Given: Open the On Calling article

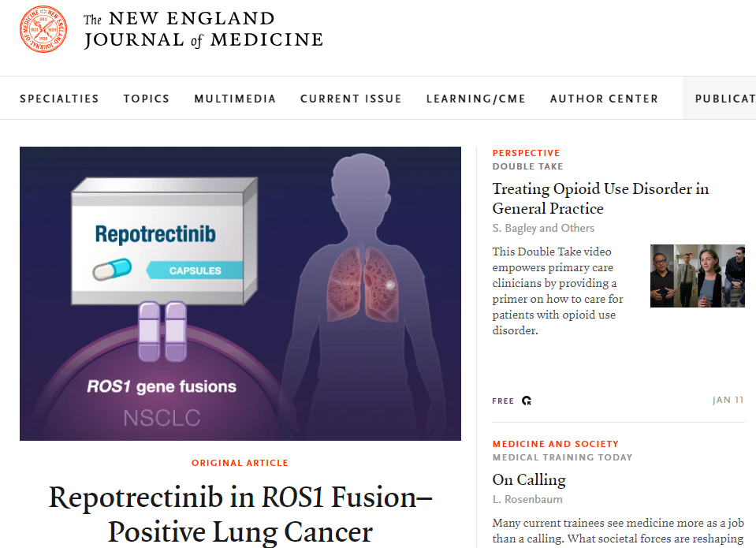Looking at the screenshot, I should [529, 479].
